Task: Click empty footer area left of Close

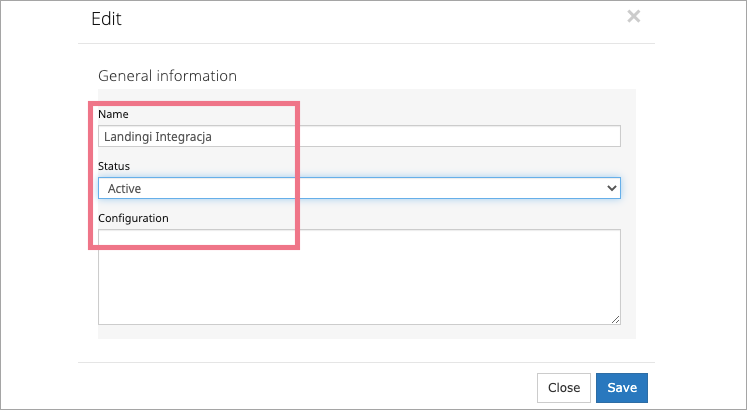Action: point(300,387)
